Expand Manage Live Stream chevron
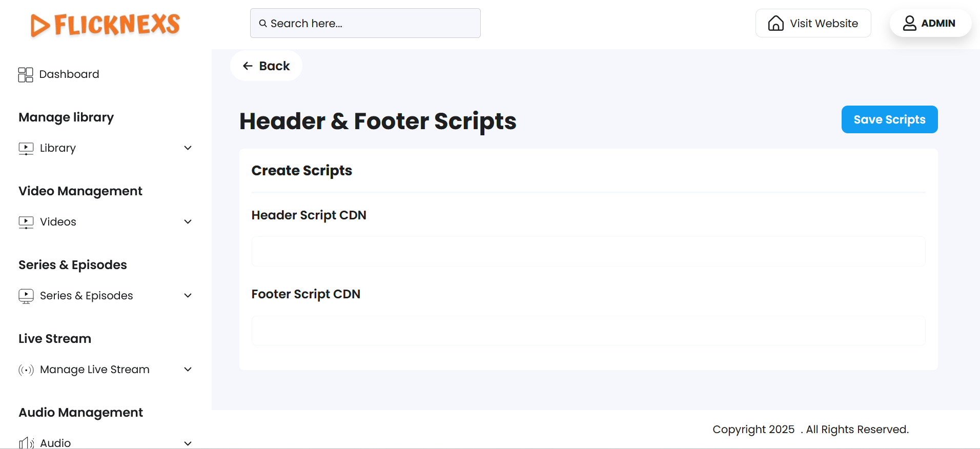 [x=188, y=370]
